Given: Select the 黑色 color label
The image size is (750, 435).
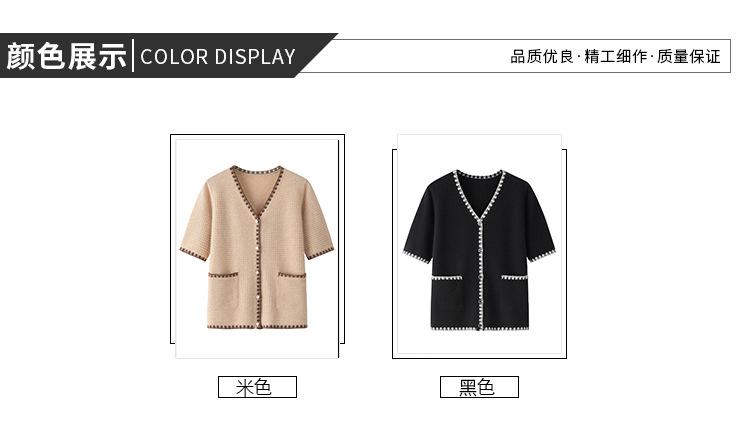Looking at the screenshot, I should [x=479, y=387].
